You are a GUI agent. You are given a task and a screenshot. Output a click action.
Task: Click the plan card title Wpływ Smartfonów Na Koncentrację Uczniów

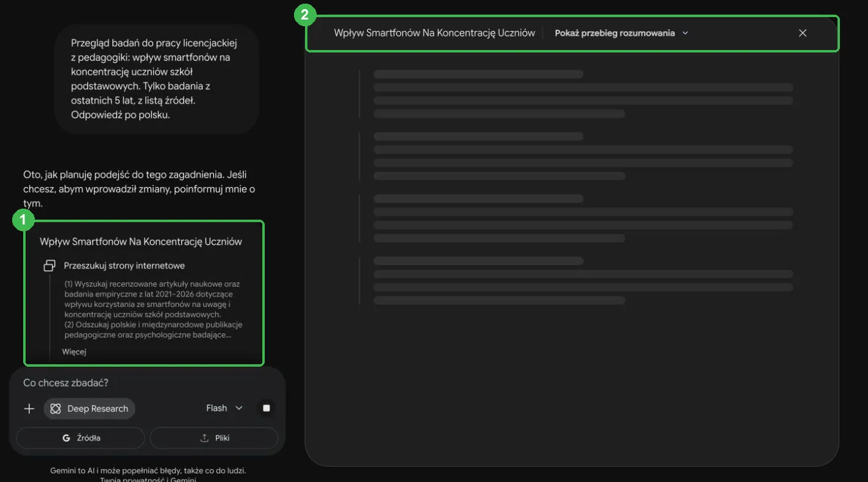141,242
